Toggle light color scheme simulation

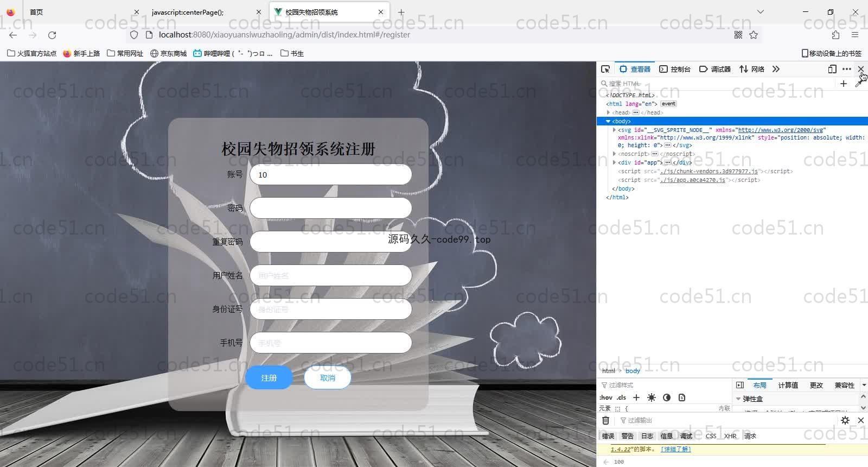click(652, 397)
